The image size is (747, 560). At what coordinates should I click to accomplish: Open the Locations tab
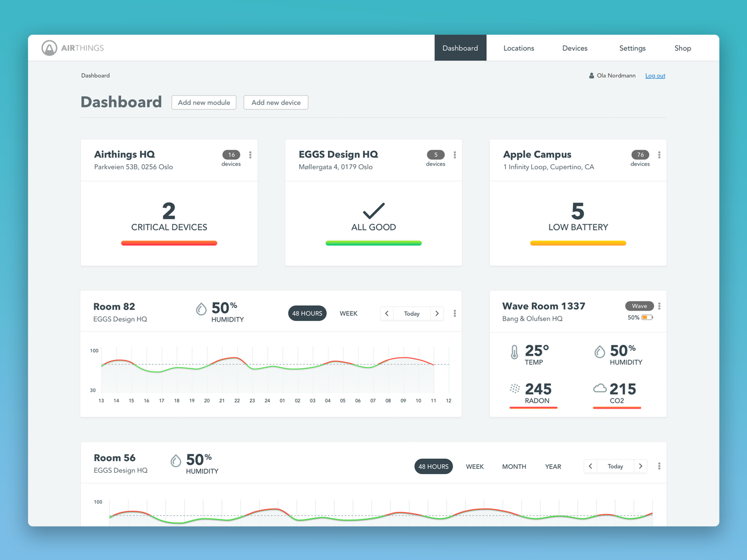click(518, 48)
